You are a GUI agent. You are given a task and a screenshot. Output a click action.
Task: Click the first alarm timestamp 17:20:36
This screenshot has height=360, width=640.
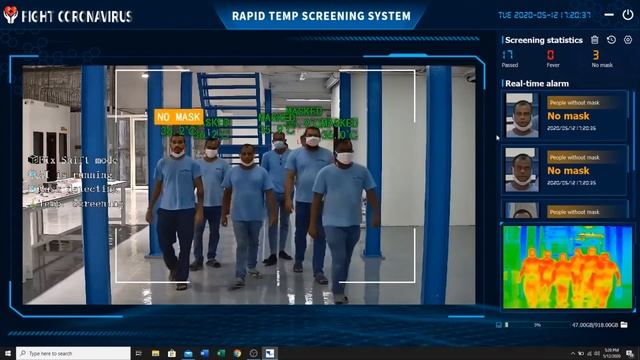tap(571, 128)
